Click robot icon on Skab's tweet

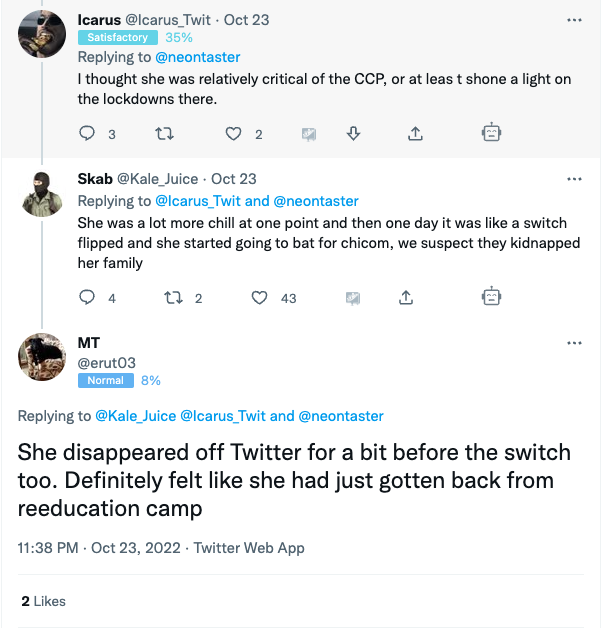[491, 297]
